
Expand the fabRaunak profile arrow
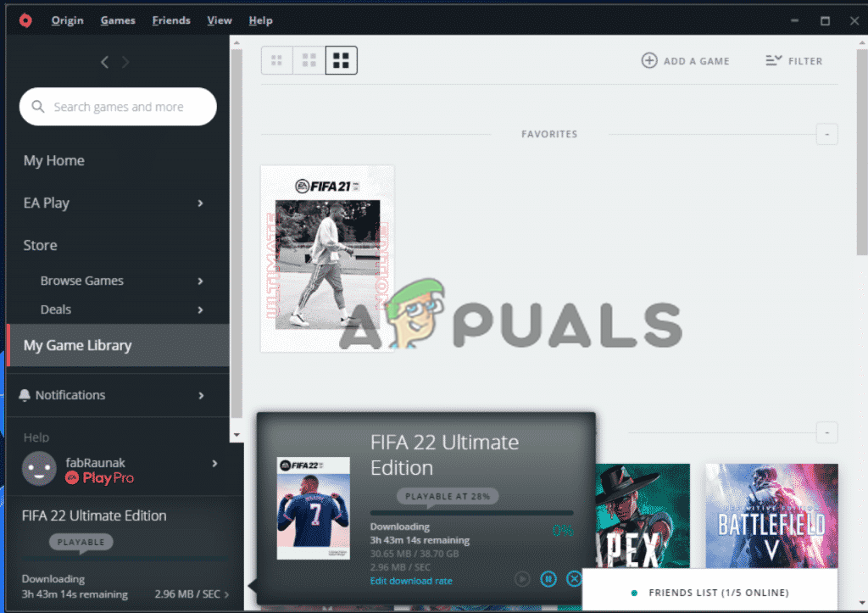[214, 463]
